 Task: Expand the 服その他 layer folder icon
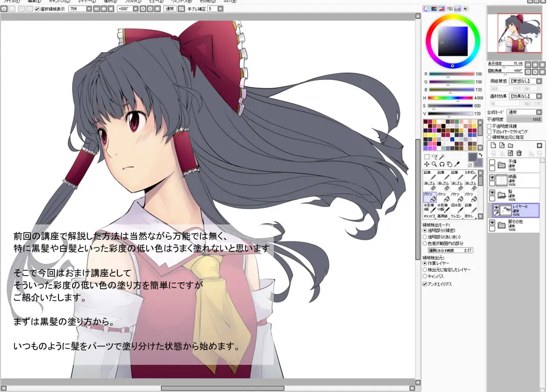tap(502, 225)
